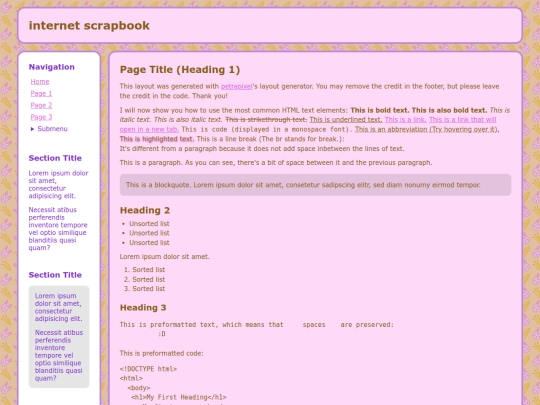Screen dimensions: 540x405
Task: Open the Page 3 navigation link
Action: coord(41,117)
